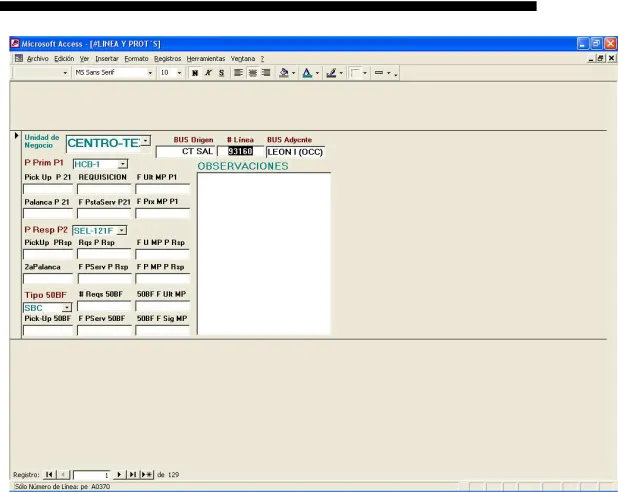Toggle bold formatting in toolbar

(x=195, y=73)
